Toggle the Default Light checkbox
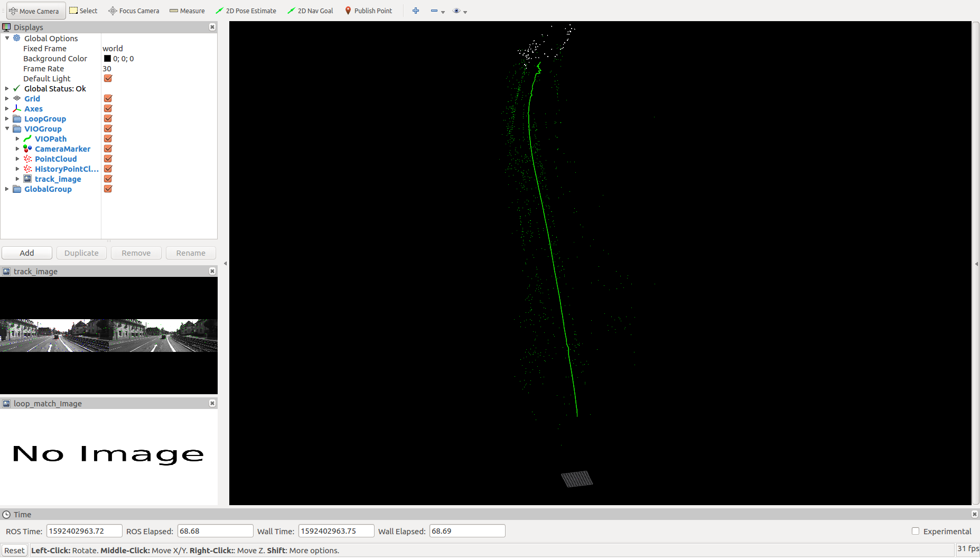980x558 pixels. point(108,78)
